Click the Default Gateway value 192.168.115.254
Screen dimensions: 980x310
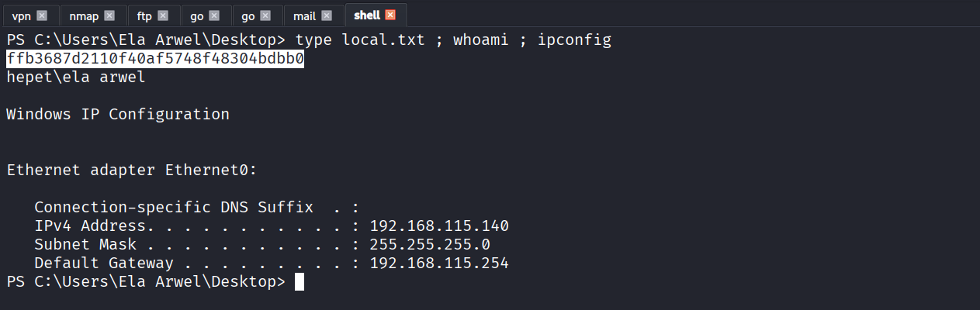point(439,263)
